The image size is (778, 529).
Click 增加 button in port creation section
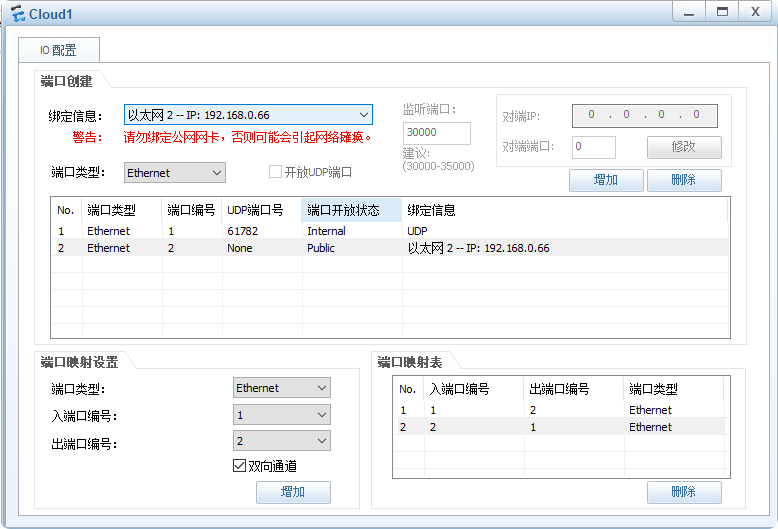(x=606, y=180)
